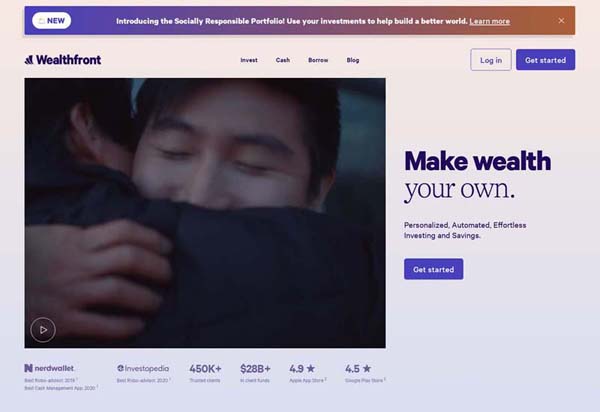Open the Borrow navigation menu
Image resolution: width=600 pixels, height=412 pixels.
tap(318, 60)
